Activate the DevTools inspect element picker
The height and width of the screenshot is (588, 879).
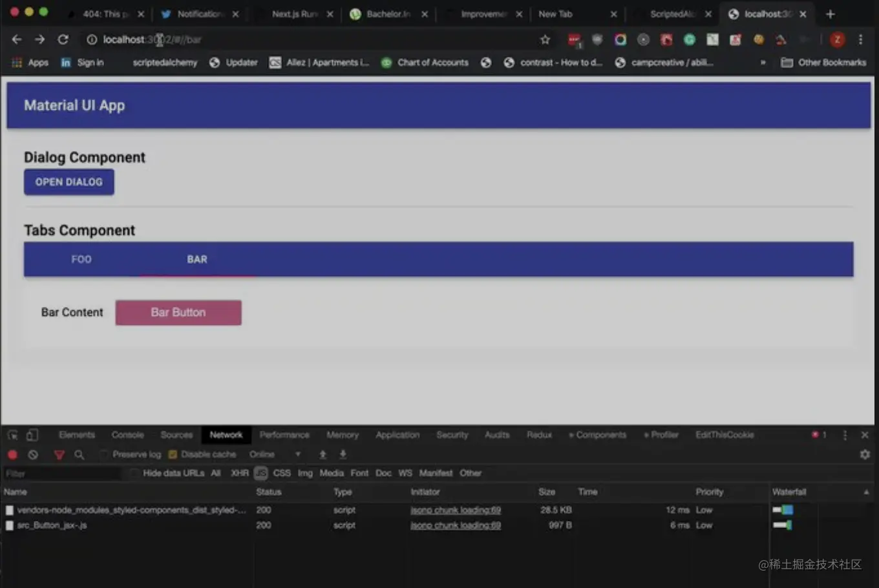[x=13, y=435]
